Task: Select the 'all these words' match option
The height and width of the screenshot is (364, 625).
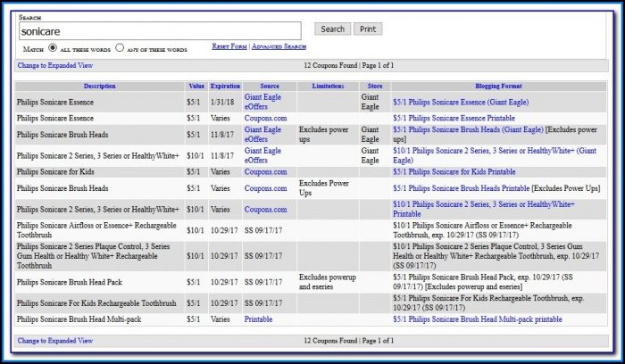Action: point(53,48)
